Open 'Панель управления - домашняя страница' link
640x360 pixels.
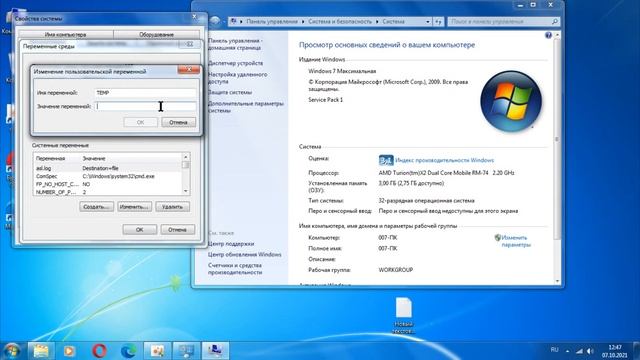[x=235, y=44]
